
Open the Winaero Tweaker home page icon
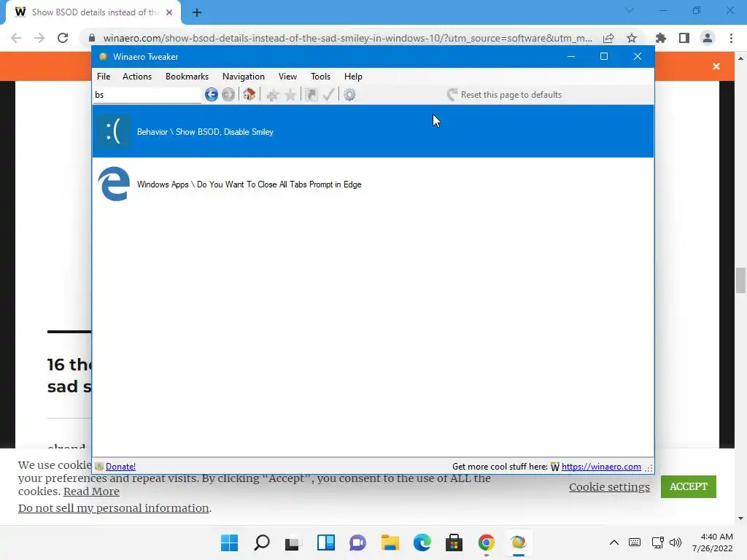tap(249, 94)
